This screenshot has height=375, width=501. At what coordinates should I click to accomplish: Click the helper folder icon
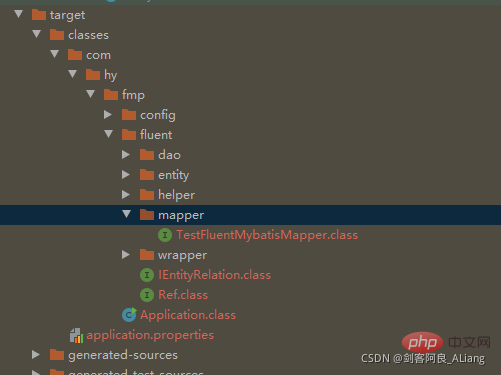tap(147, 195)
